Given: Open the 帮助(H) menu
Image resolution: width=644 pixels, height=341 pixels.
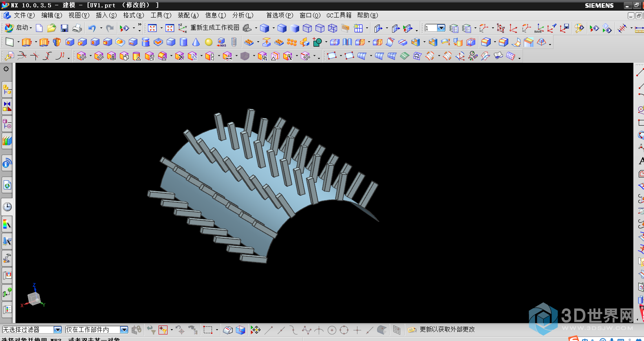Looking at the screenshot, I should [x=367, y=15].
